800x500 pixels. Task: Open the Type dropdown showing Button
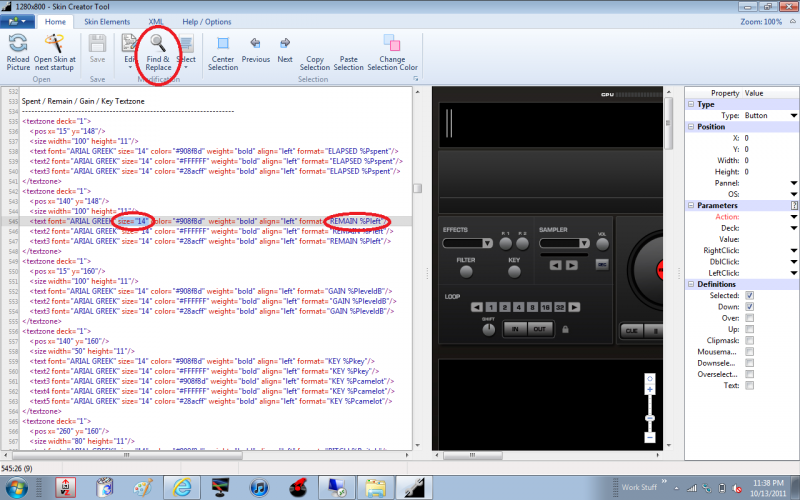[793, 116]
